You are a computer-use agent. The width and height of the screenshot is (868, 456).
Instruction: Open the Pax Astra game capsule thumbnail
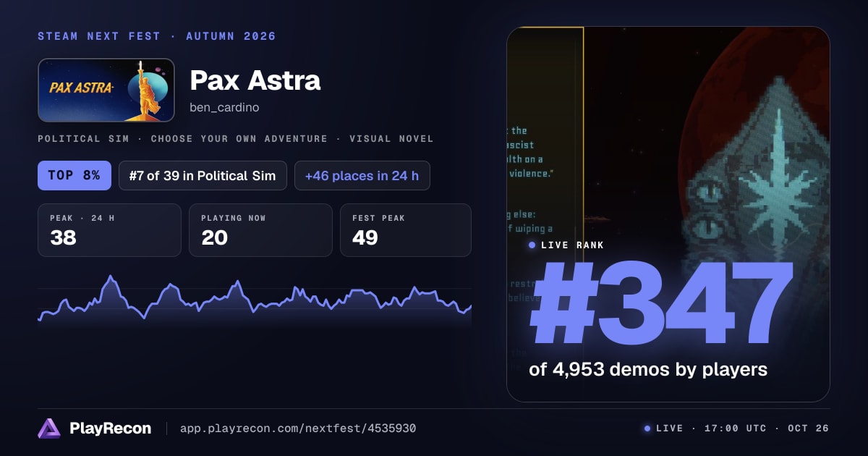click(106, 90)
